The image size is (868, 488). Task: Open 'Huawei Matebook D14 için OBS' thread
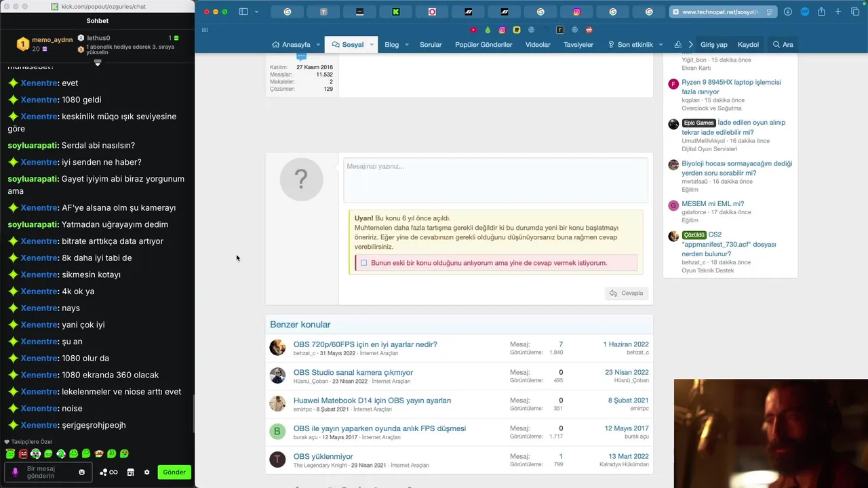[x=372, y=401]
